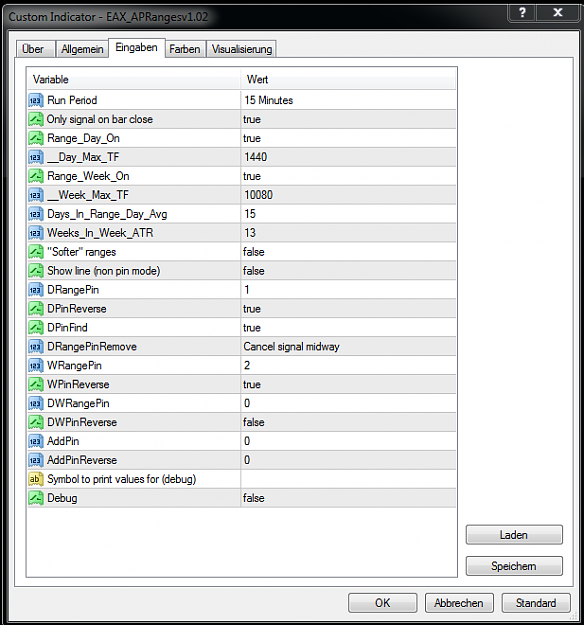This screenshot has height=625, width=584.
Task: Click the integer icon beside DRangePin
Action: (35, 289)
